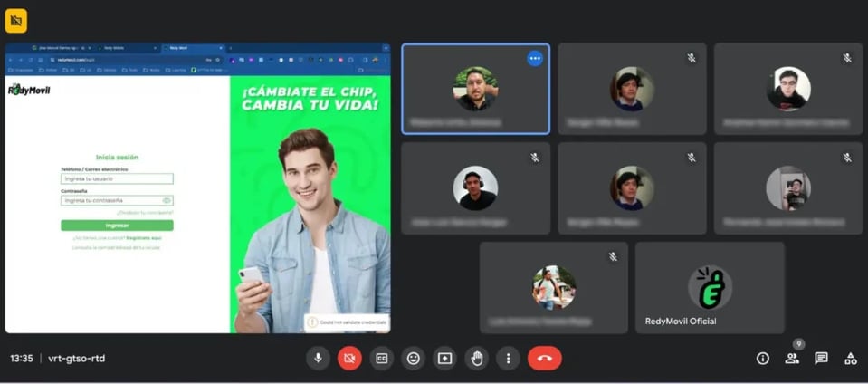Open the blue three-dot menu on the highlighted tile
Viewport: 868px width, 384px height.
(535, 58)
